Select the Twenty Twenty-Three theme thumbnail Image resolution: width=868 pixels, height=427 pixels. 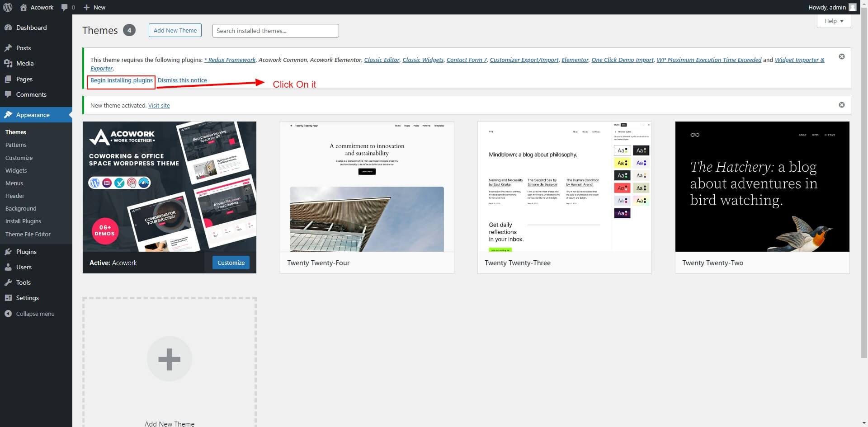point(565,187)
